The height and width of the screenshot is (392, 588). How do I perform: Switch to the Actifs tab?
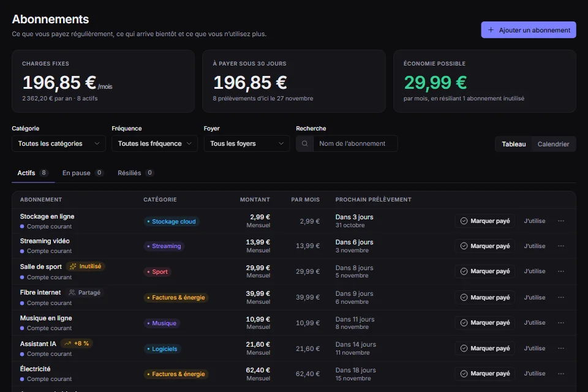[x=33, y=173]
